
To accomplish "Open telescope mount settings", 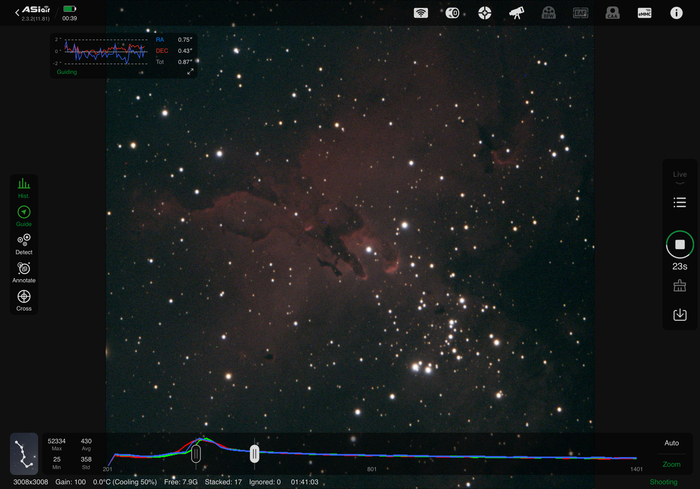I will point(517,13).
